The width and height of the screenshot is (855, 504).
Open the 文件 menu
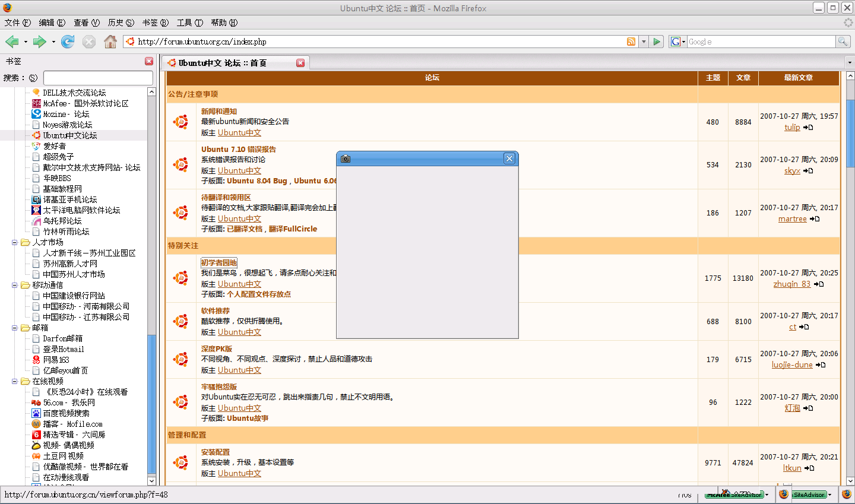click(17, 23)
